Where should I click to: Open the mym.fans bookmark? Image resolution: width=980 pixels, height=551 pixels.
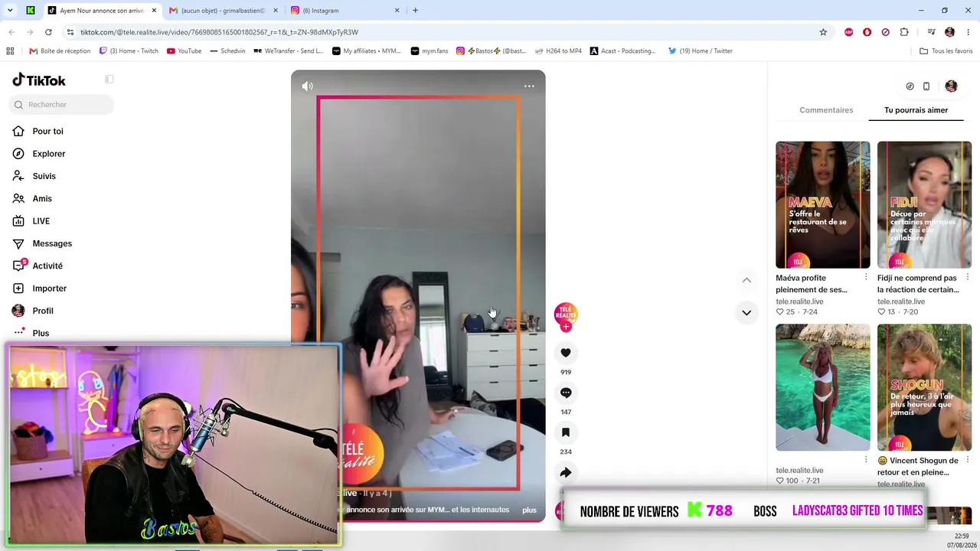(x=429, y=51)
